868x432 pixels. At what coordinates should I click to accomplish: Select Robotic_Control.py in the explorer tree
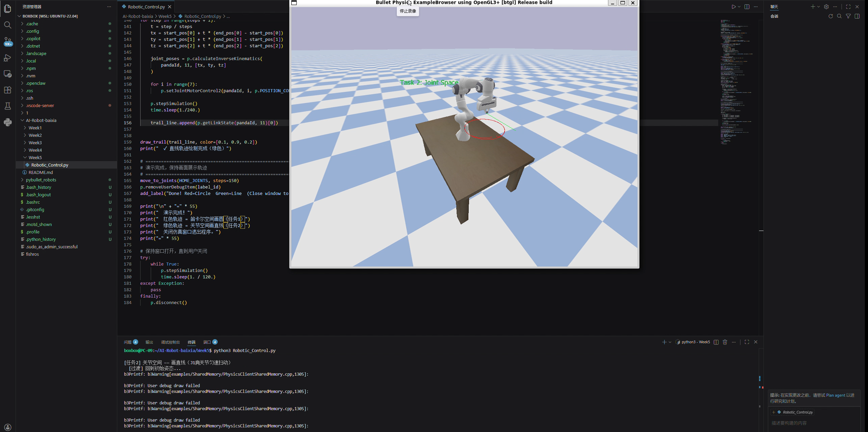pos(50,165)
